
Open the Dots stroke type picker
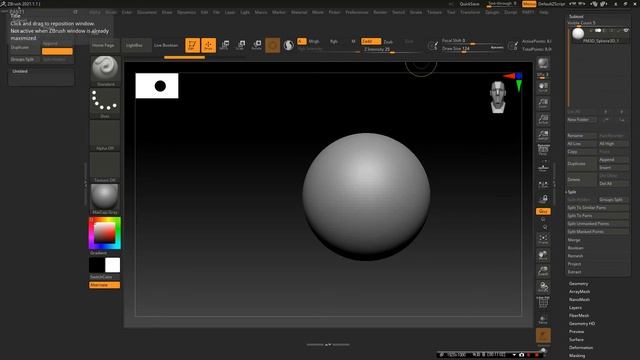click(x=105, y=104)
